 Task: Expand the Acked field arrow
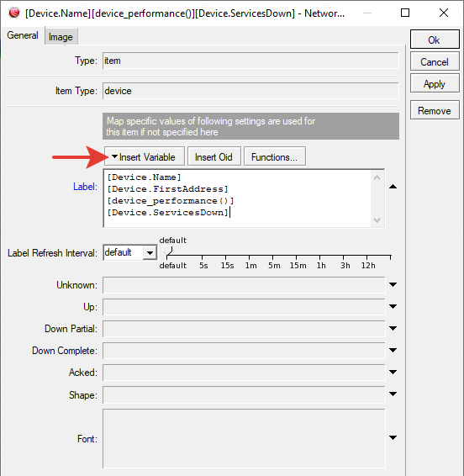coord(393,372)
